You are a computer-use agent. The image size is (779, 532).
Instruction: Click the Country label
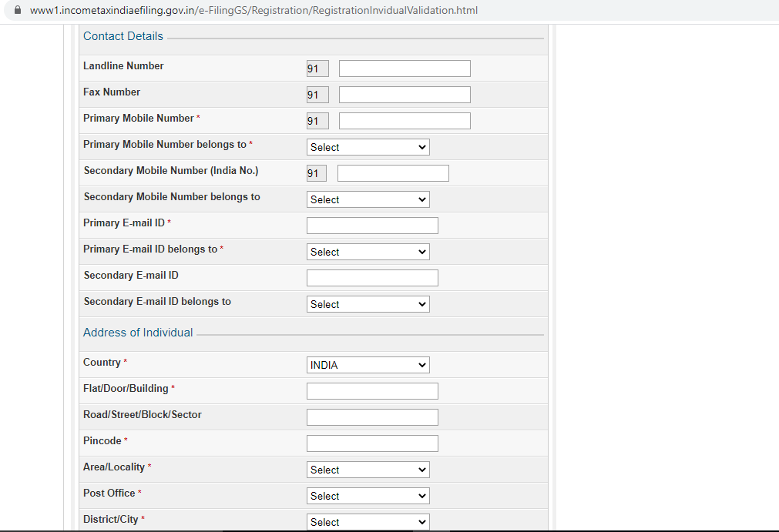click(x=102, y=363)
